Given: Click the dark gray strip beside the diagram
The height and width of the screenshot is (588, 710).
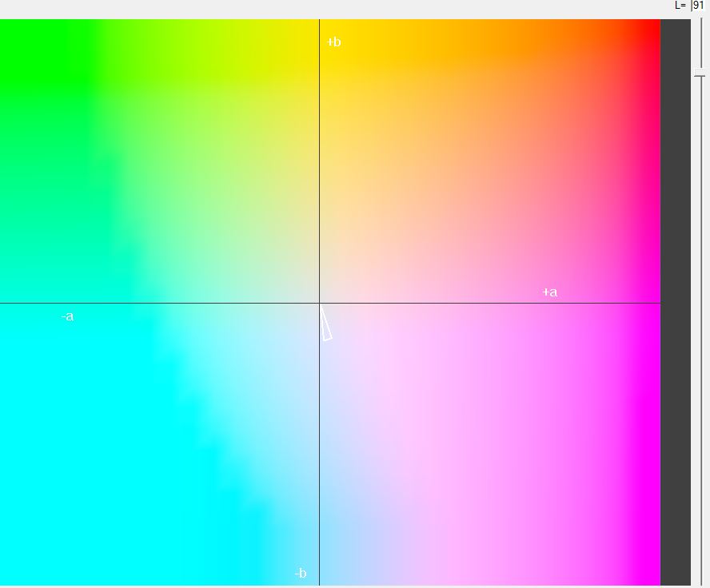Looking at the screenshot, I should point(676,304).
